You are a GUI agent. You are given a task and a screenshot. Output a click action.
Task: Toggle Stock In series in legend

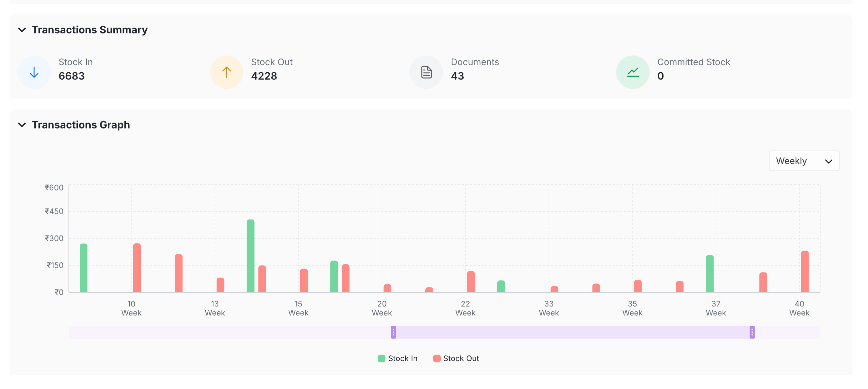pos(398,358)
